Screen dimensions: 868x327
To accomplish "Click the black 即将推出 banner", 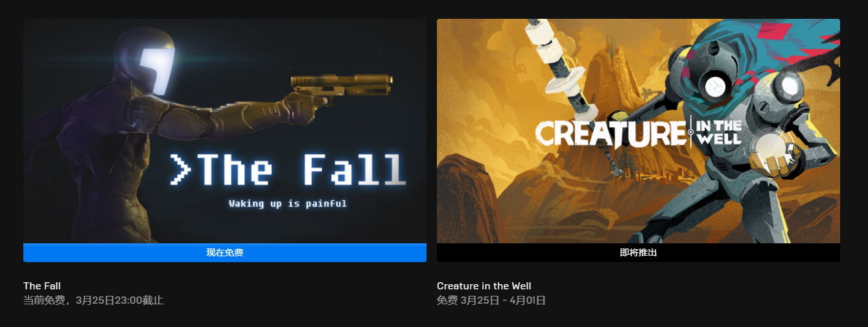I will [639, 252].
